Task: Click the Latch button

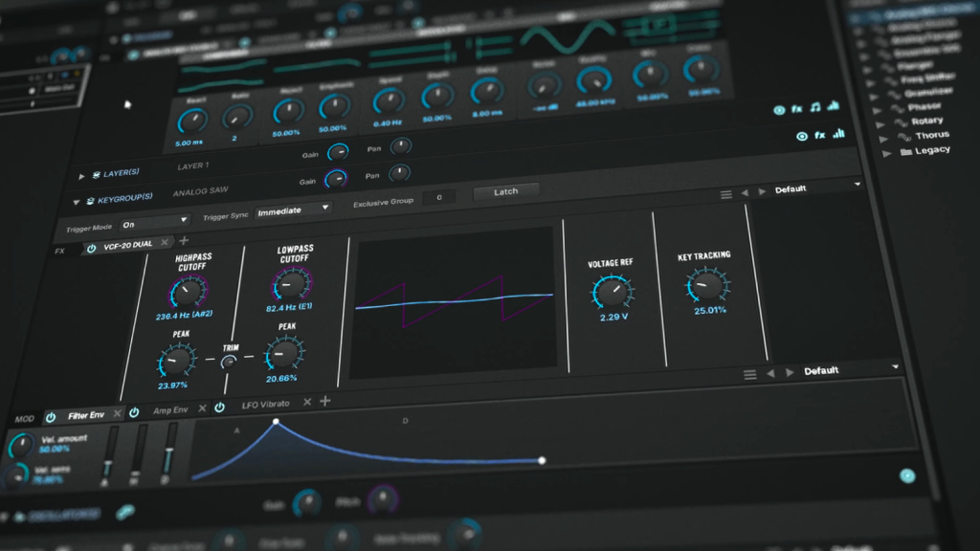Action: 505,191
